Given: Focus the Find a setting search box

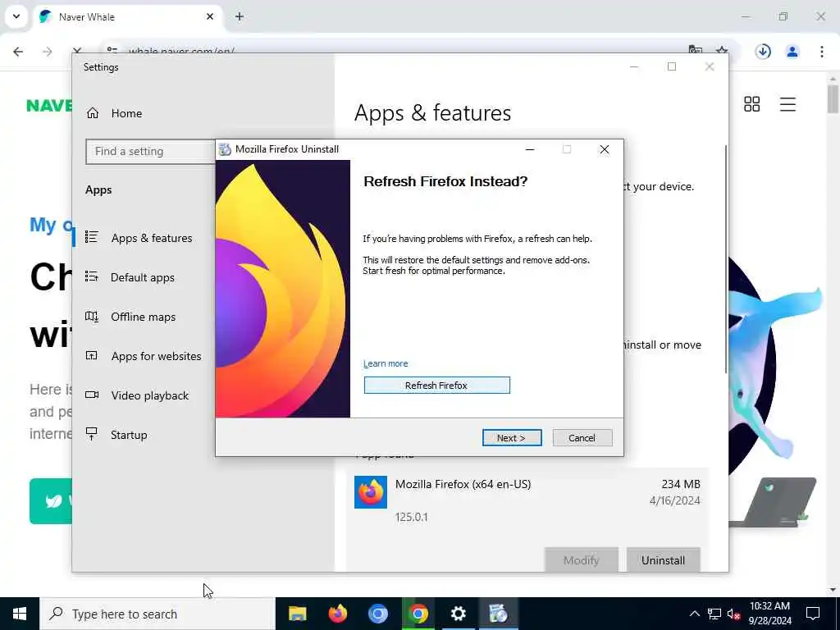Looking at the screenshot, I should (x=151, y=152).
